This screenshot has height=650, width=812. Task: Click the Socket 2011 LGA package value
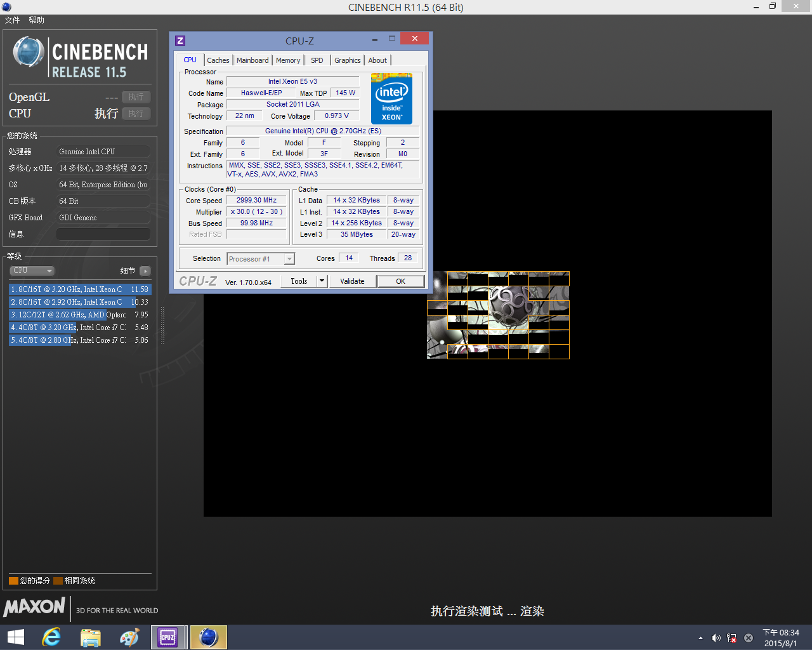292,104
